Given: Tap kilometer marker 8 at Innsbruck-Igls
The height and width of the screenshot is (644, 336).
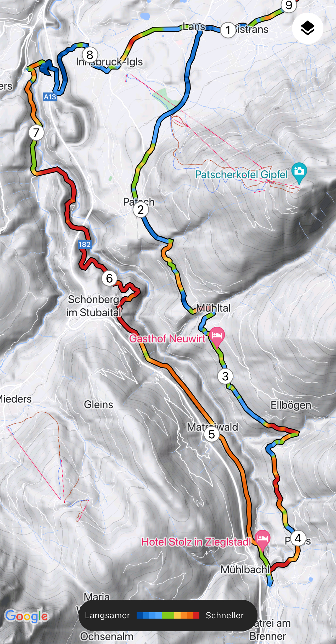Looking at the screenshot, I should (x=90, y=55).
